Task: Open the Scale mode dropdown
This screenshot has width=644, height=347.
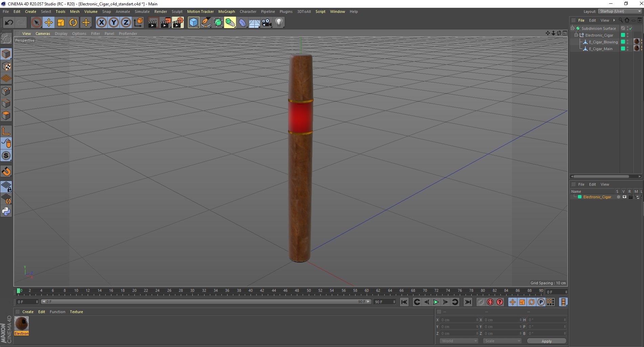Action: 502,341
